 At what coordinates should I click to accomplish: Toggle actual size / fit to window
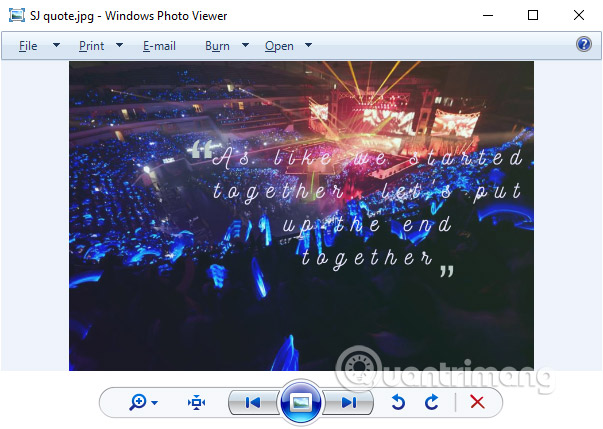(x=197, y=402)
